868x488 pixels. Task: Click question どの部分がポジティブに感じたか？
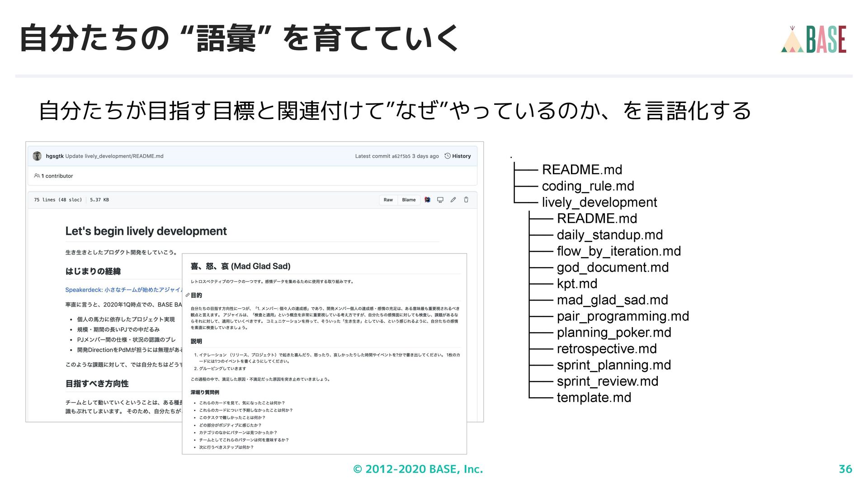[230, 425]
